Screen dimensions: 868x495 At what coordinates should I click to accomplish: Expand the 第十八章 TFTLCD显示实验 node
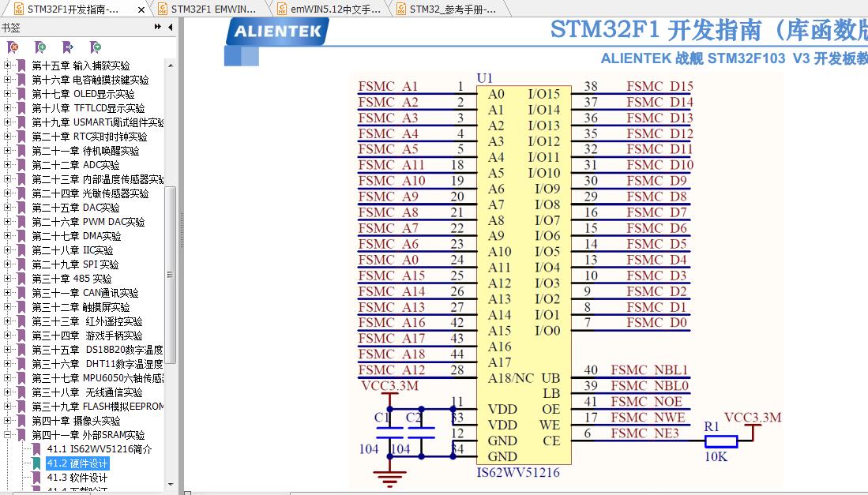click(7, 108)
